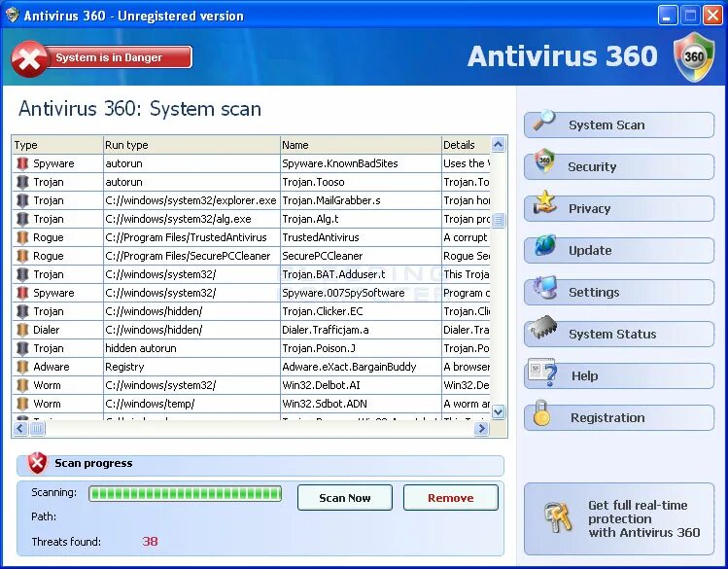The width and height of the screenshot is (728, 569).
Task: Click the Spyware.007SpySoftware row shield icon
Action: tap(22, 293)
